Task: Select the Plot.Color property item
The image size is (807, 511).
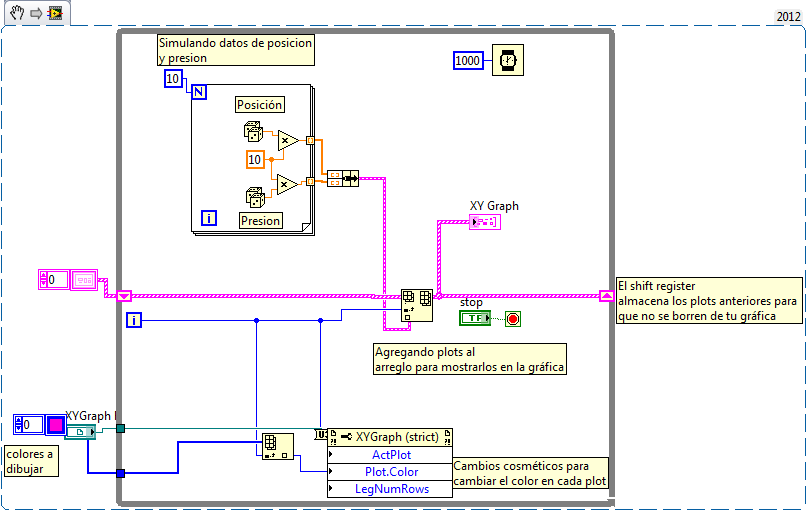Action: click(390, 472)
